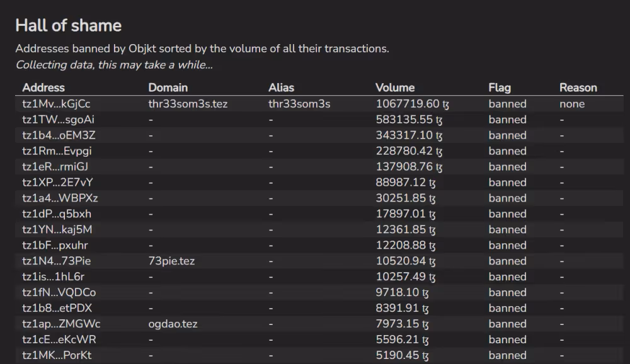Click the Hall of shame heading
This screenshot has width=630, height=364.
pyautogui.click(x=68, y=26)
